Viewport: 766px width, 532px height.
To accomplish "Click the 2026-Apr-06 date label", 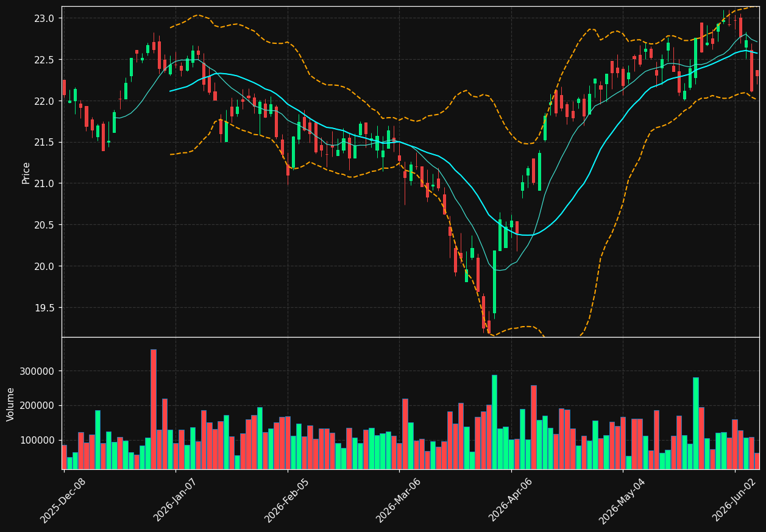I will [511, 500].
